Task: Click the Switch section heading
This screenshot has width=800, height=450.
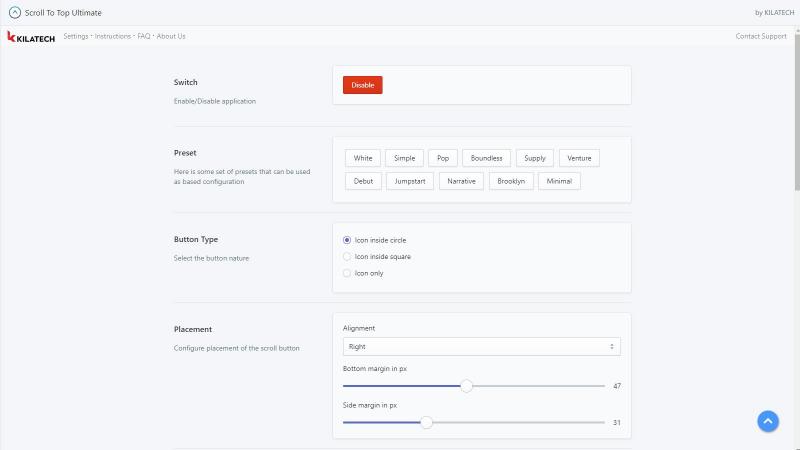Action: pos(186,82)
